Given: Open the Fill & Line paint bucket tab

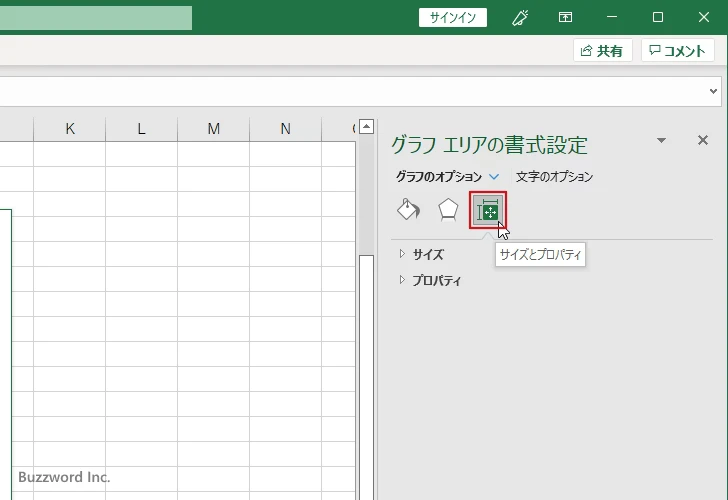Looking at the screenshot, I should 409,210.
